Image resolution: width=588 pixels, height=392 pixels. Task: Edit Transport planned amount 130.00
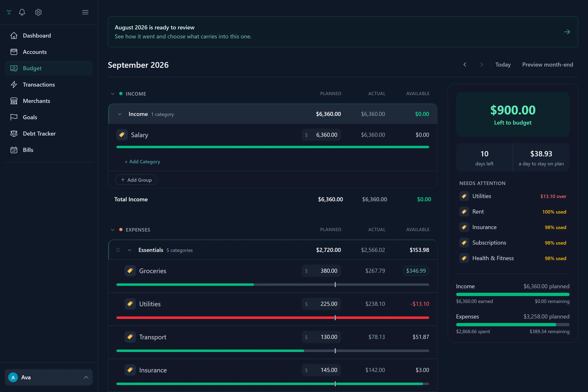(x=321, y=337)
